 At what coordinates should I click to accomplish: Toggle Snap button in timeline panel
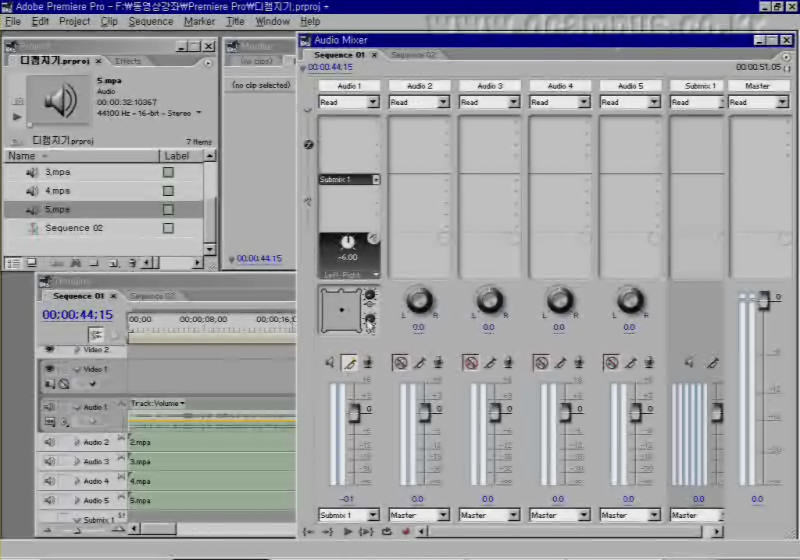click(95, 335)
